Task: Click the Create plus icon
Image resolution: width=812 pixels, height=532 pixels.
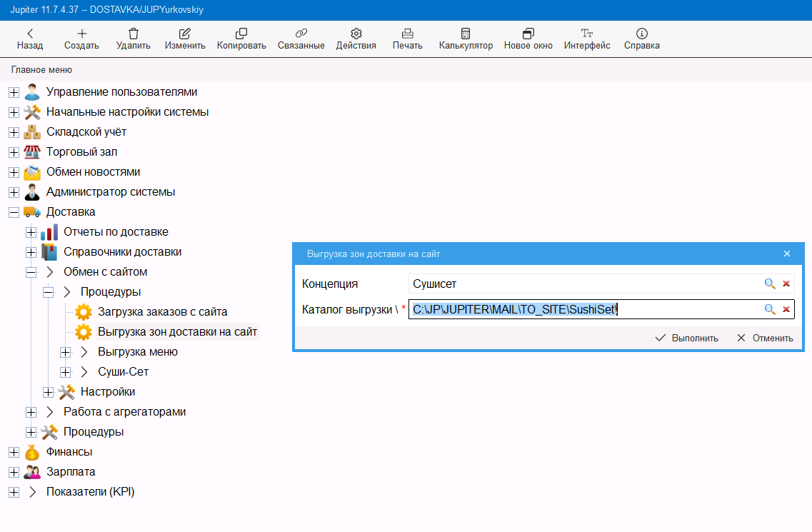Action: tap(81, 34)
